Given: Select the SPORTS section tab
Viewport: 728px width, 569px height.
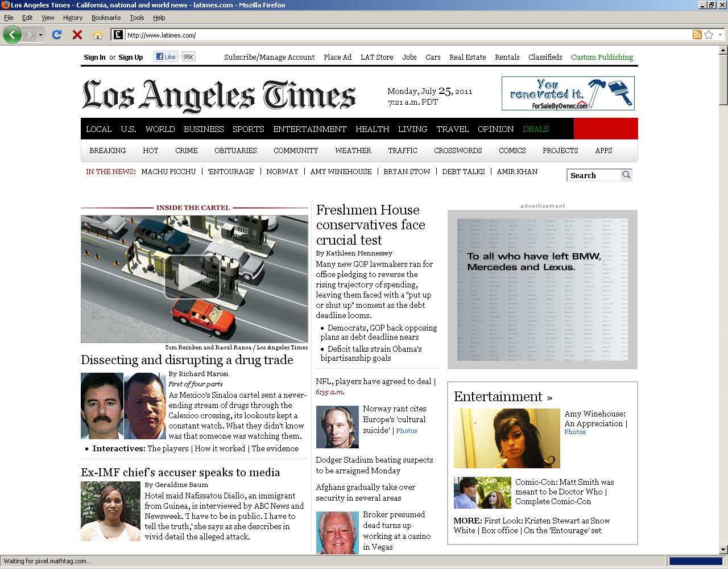Looking at the screenshot, I should (x=249, y=129).
